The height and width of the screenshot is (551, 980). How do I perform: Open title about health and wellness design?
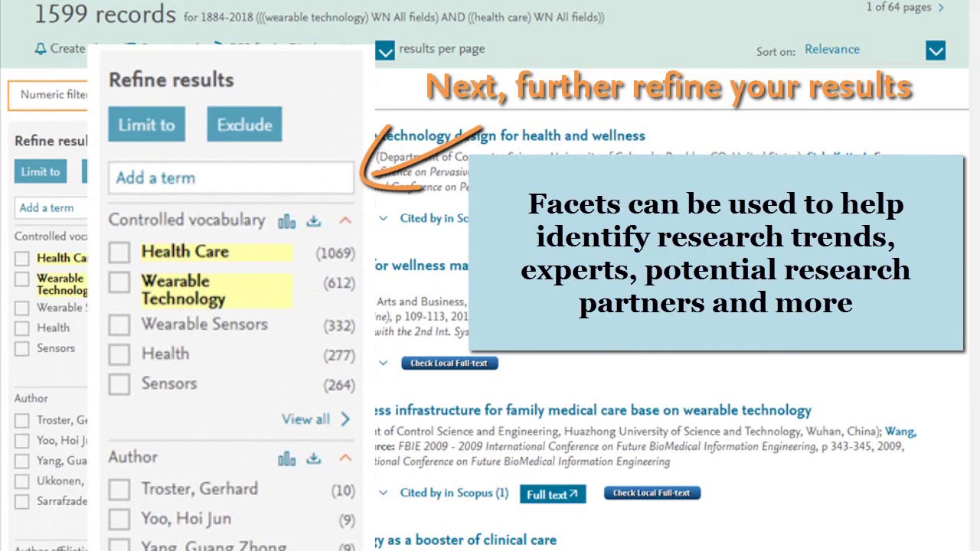coord(511,135)
